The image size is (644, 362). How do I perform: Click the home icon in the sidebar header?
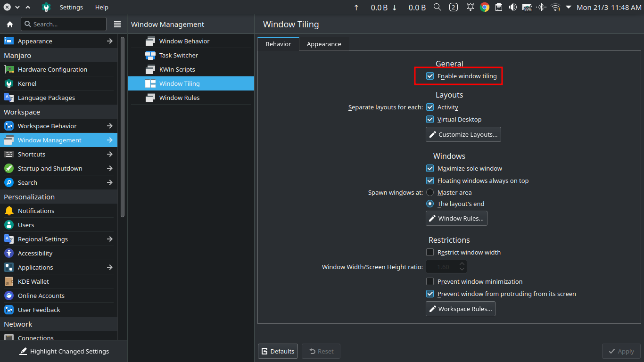[x=9, y=24]
